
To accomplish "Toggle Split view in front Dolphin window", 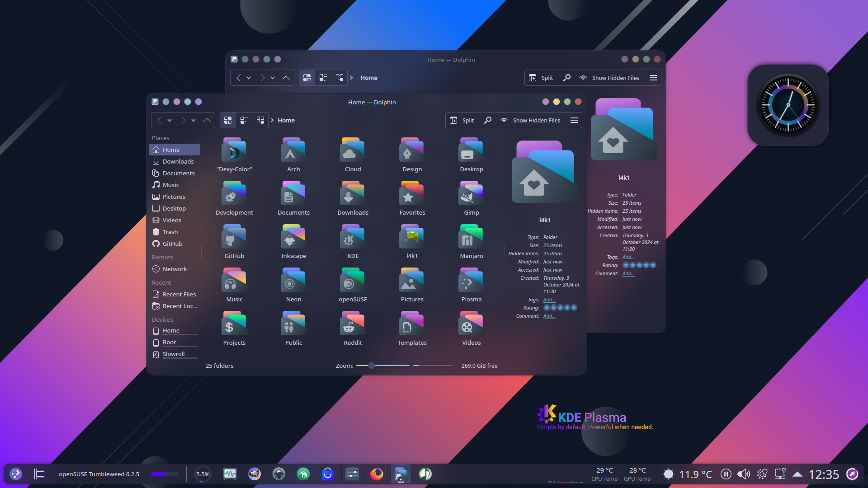I will (462, 120).
